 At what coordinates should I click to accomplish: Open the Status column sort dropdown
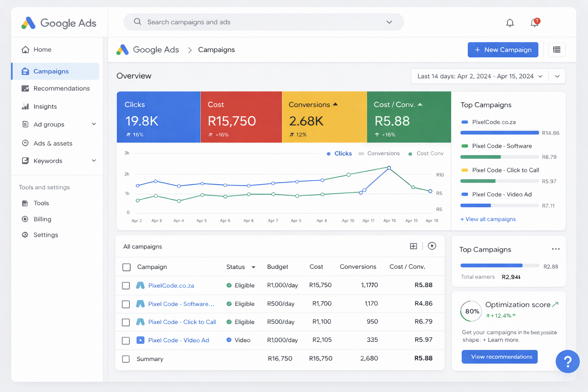(x=253, y=267)
